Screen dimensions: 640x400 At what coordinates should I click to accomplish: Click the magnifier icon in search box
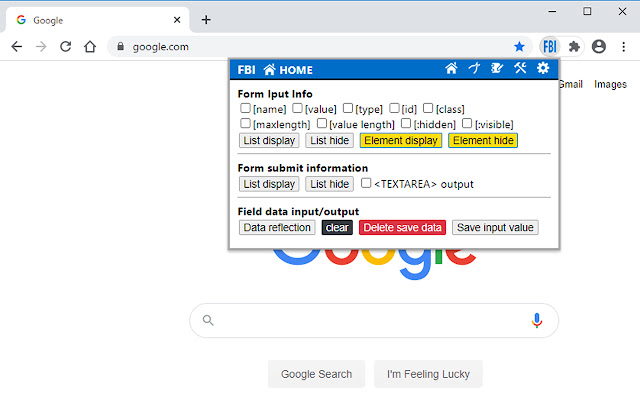(208, 320)
